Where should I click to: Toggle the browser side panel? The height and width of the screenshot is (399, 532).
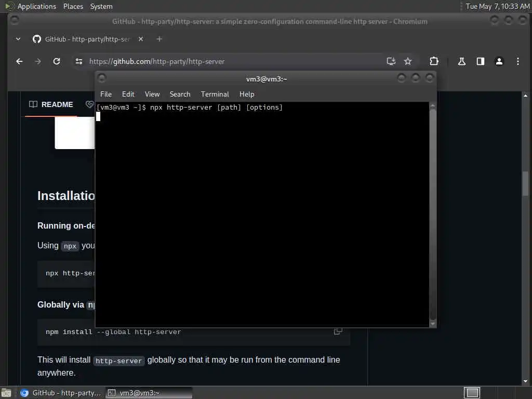pos(481,61)
